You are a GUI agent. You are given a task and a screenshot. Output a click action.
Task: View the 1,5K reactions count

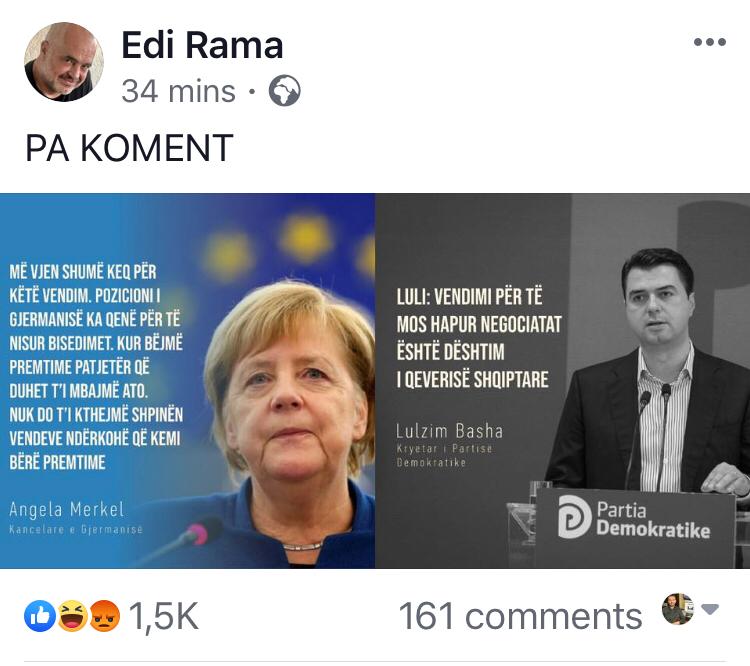pos(164,616)
